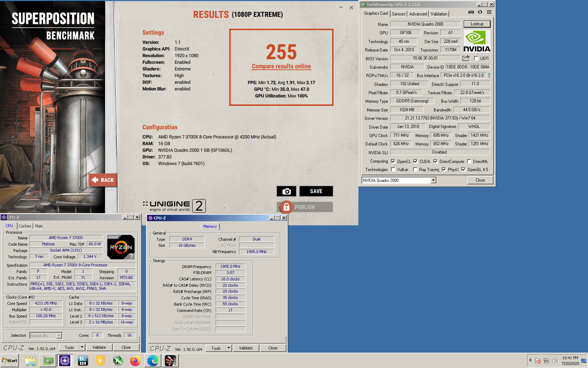This screenshot has height=368, width=588.
Task: Click the Lookup button in GPU-Z
Action: pos(477,24)
